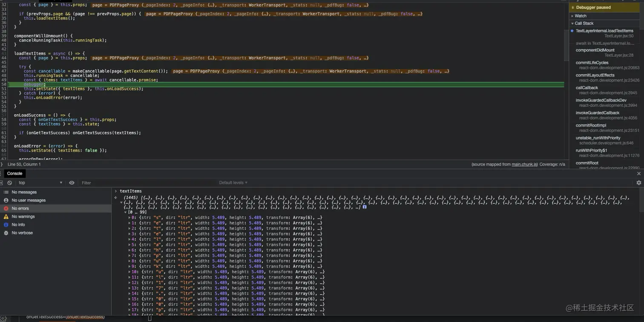Filter console by info messages
Screen dimensions: 644x322
click(18, 225)
